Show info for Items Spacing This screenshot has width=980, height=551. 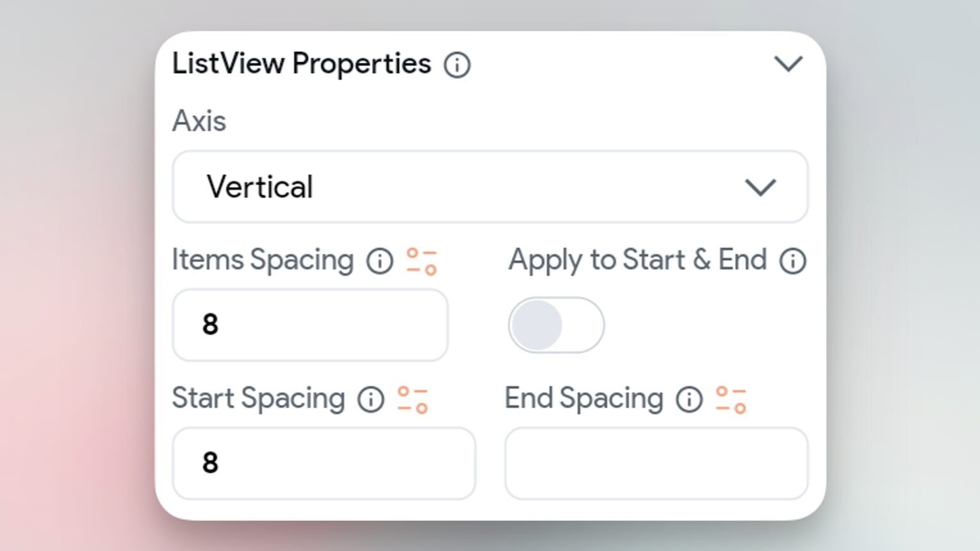[380, 261]
